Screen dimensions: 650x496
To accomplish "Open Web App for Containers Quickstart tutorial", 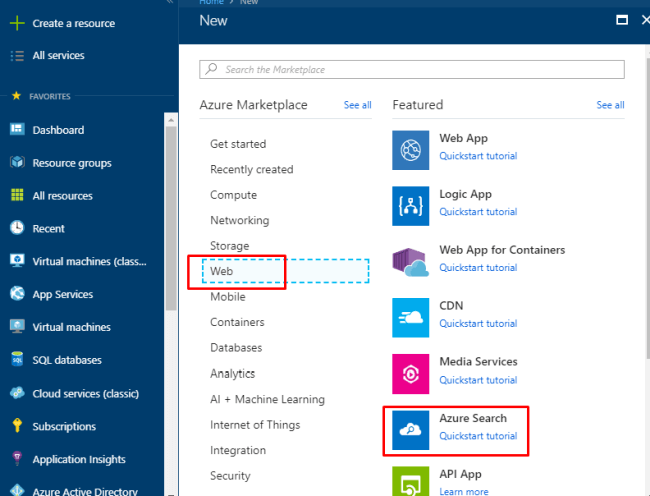I will click(x=478, y=268).
